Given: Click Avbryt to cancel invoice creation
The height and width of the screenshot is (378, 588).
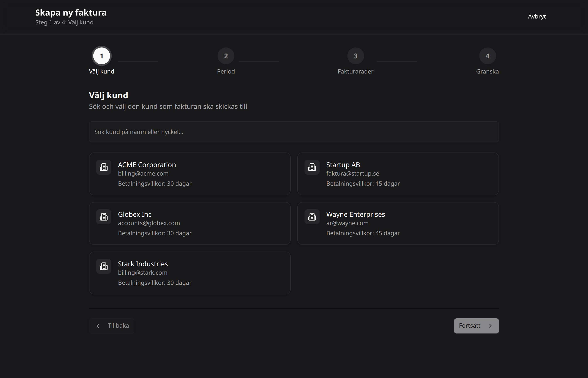Looking at the screenshot, I should (x=537, y=16).
